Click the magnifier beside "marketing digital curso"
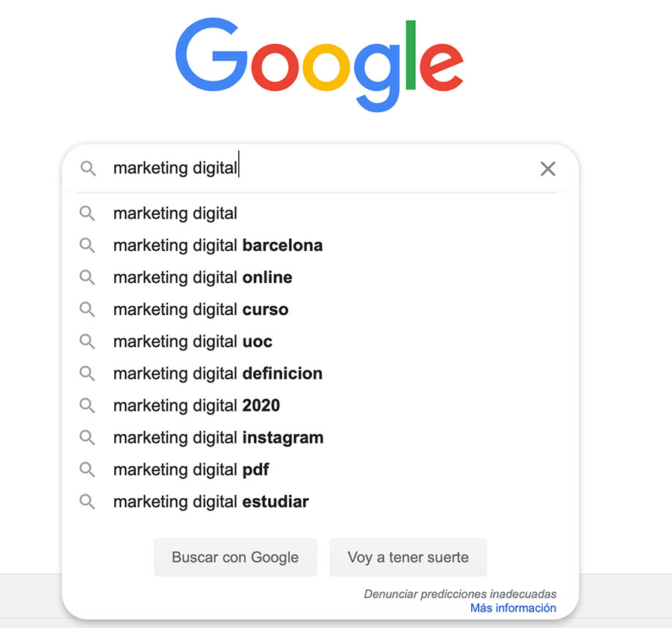 (87, 309)
